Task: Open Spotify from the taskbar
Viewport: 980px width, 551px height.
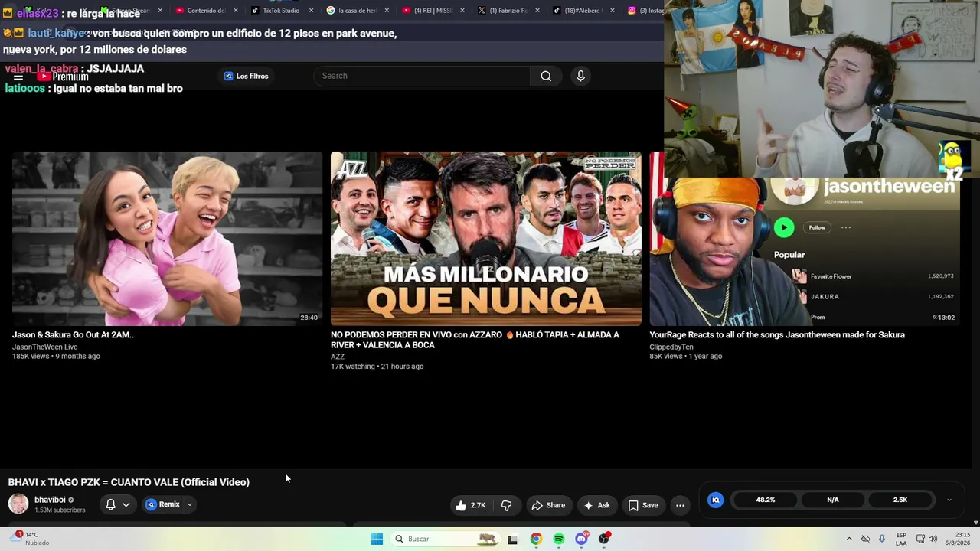Action: (x=559, y=539)
